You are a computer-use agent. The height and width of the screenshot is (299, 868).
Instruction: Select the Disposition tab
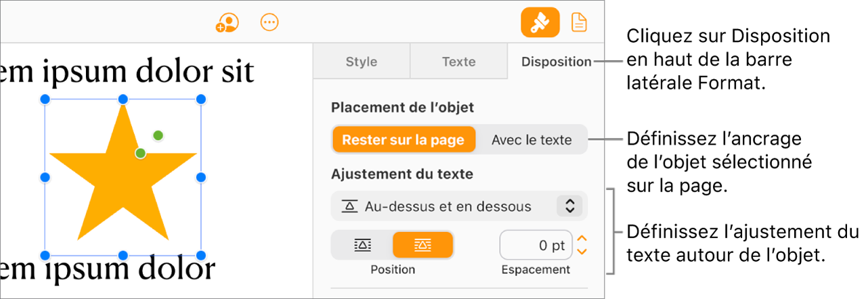tap(556, 62)
